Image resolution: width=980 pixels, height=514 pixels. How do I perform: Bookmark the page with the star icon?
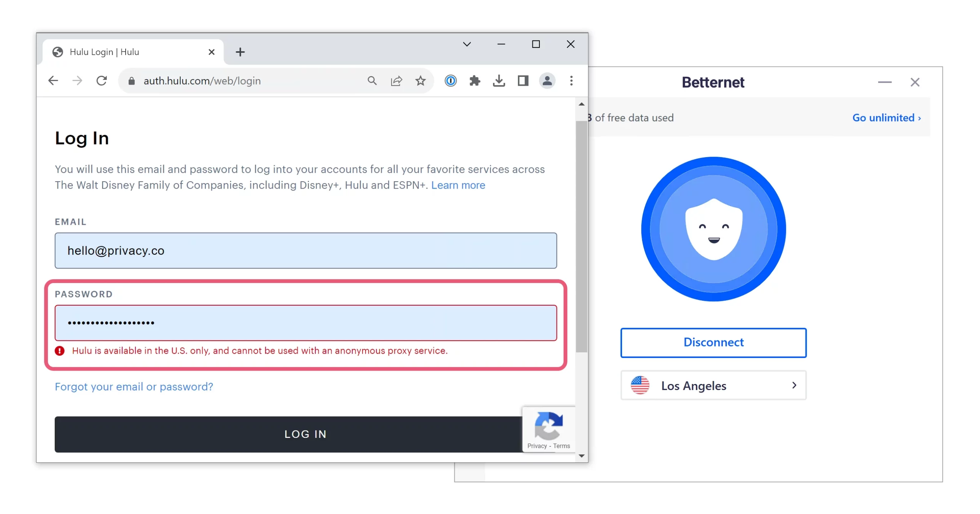pos(420,81)
